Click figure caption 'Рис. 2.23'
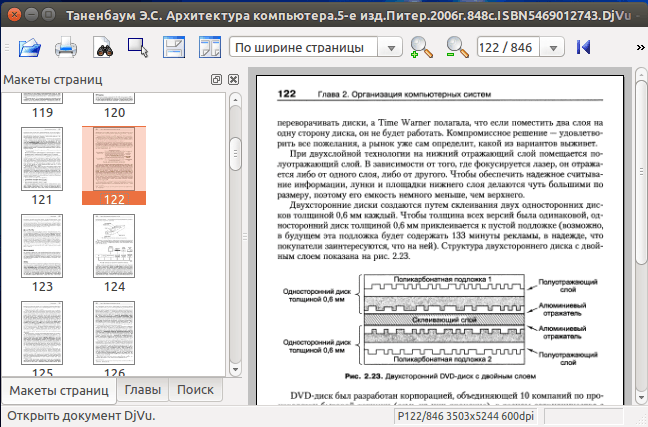648x427 pixels. point(363,376)
